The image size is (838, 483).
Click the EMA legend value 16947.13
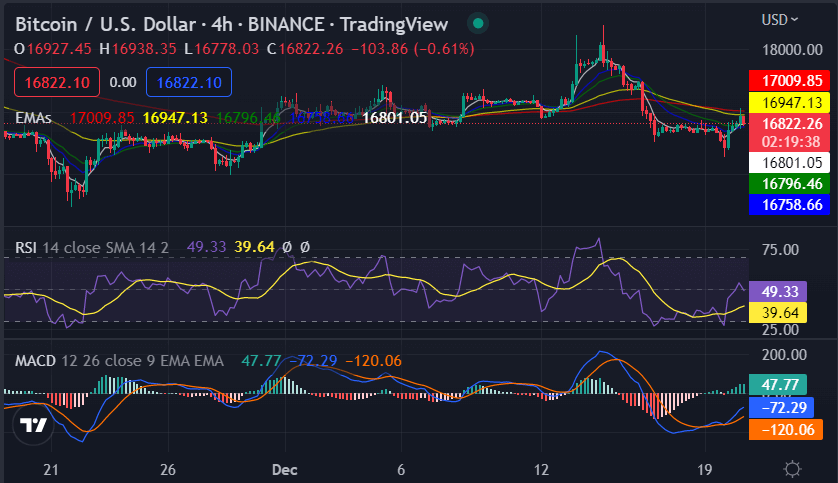tap(175, 118)
